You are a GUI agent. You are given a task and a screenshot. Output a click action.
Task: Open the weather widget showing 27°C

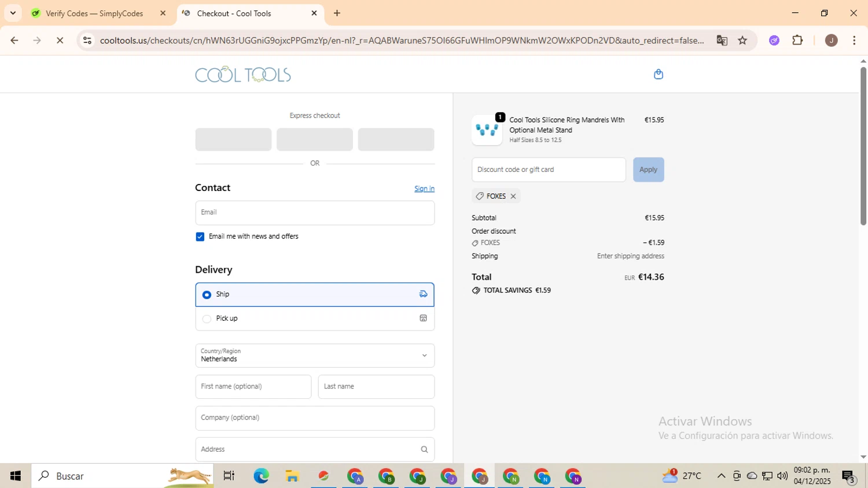pyautogui.click(x=682, y=476)
